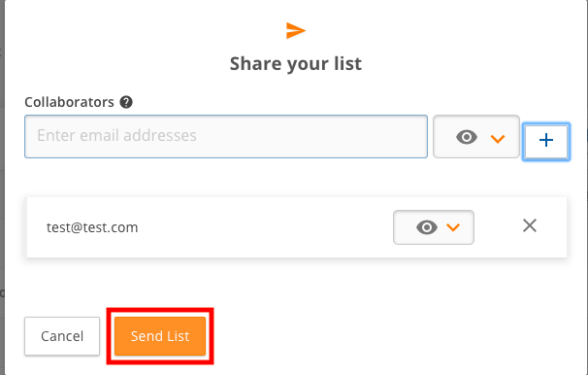Click the Send List button
Viewport: 588px width, 375px height.
point(160,336)
